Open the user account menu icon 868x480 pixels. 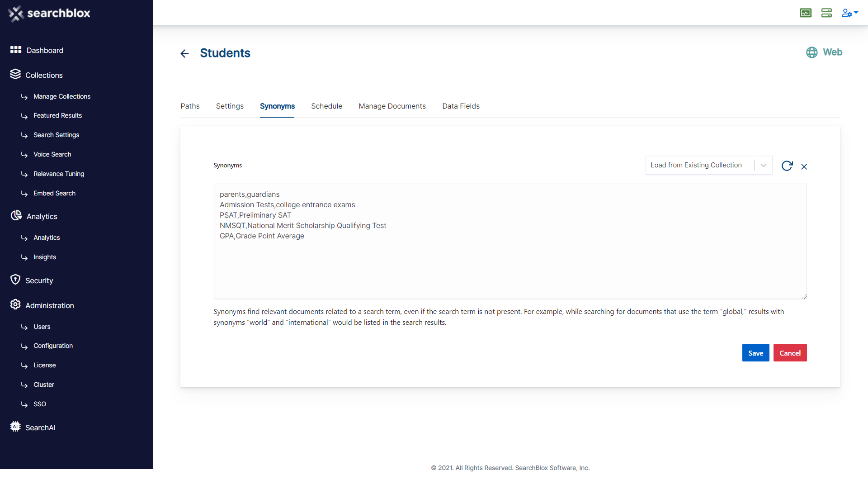click(849, 13)
